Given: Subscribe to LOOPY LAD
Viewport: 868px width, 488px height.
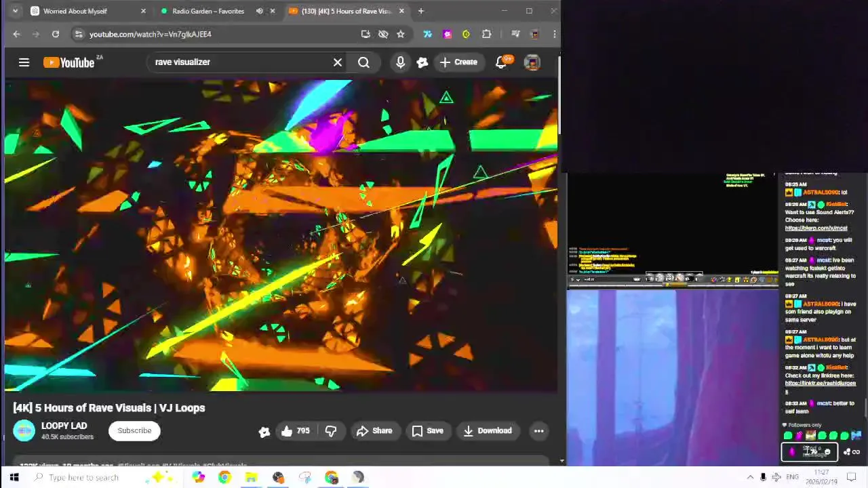Looking at the screenshot, I should (x=134, y=430).
